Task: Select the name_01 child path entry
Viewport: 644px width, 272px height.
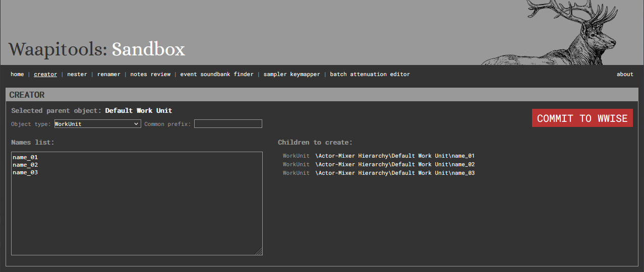Action: click(x=394, y=156)
